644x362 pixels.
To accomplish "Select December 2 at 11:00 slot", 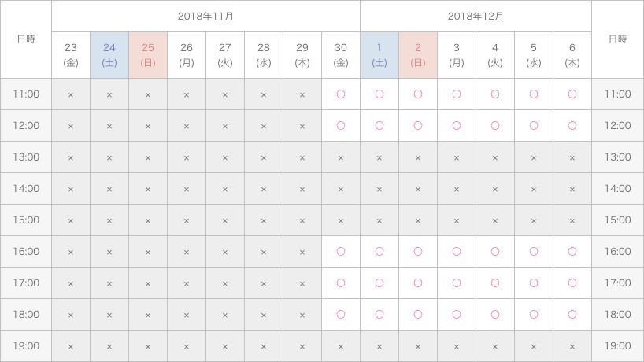I will tap(418, 94).
